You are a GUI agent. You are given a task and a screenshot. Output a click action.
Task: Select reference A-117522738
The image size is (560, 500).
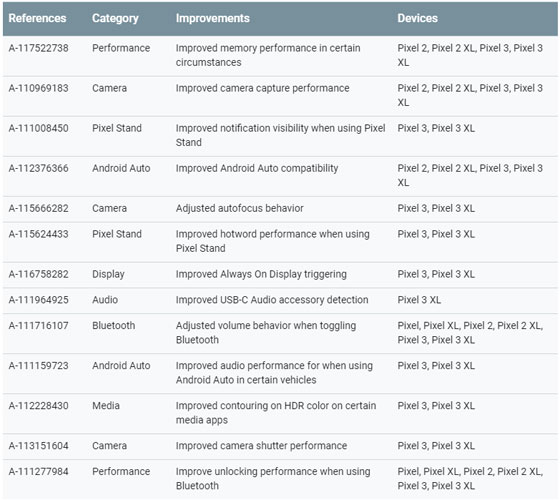pos(39,48)
